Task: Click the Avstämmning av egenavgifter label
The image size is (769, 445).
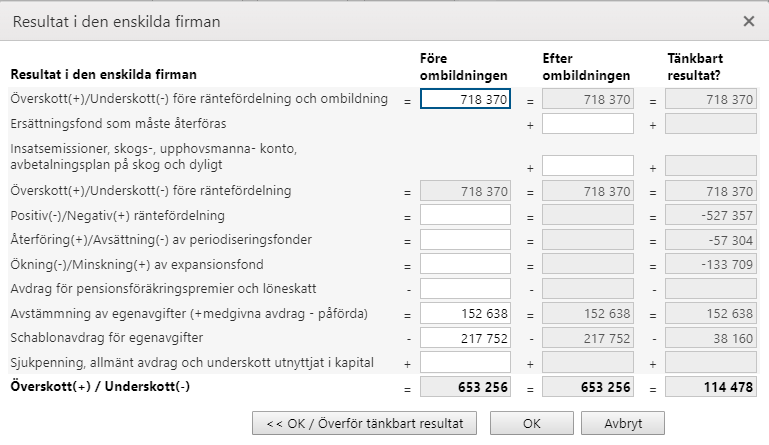Action: coord(189,313)
